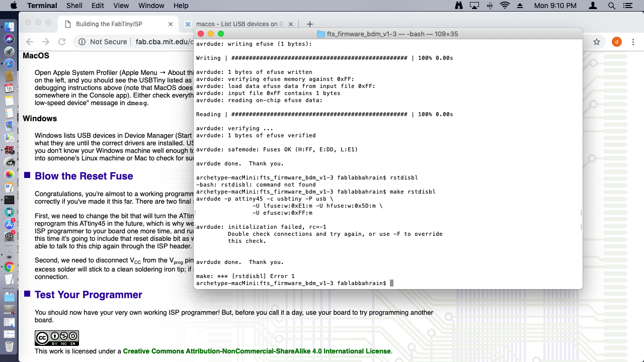
Task: Click 'make: *** [rstdisbl] Error 1' line
Action: (x=246, y=276)
